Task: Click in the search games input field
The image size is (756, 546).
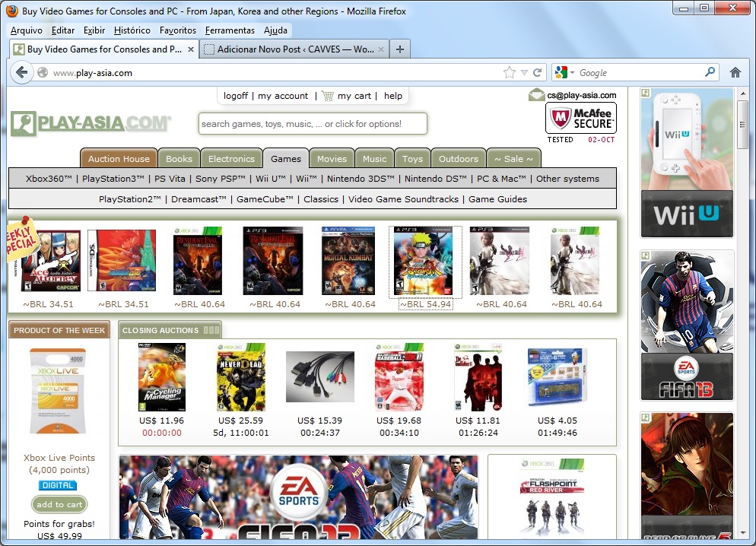Action: [x=312, y=124]
